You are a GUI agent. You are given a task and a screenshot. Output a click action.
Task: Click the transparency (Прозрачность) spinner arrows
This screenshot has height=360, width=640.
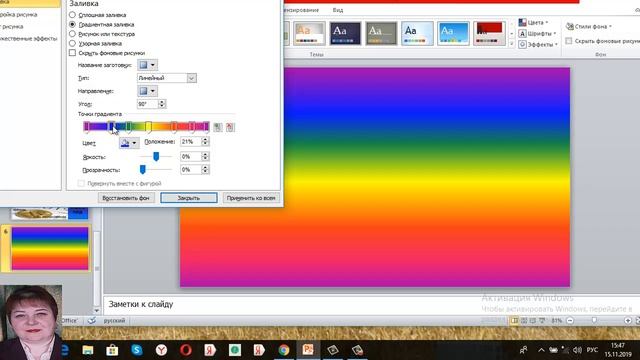205,169
